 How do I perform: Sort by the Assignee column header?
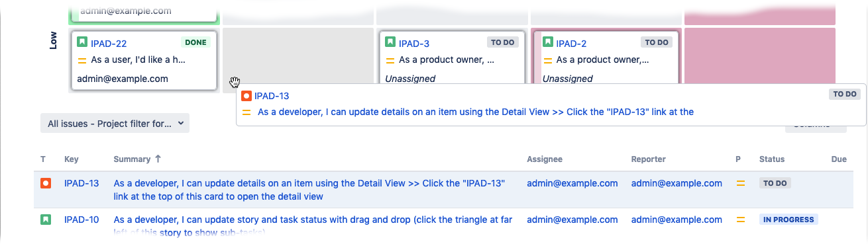tap(545, 159)
